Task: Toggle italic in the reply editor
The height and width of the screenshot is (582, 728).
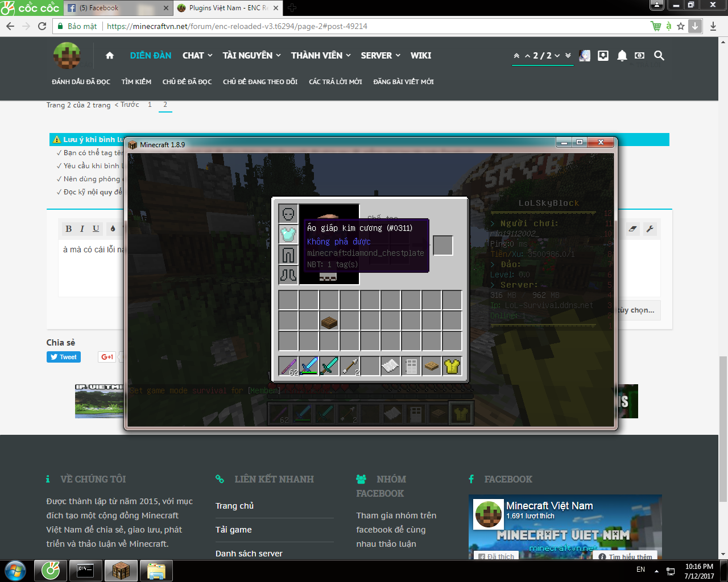Action: (x=82, y=228)
